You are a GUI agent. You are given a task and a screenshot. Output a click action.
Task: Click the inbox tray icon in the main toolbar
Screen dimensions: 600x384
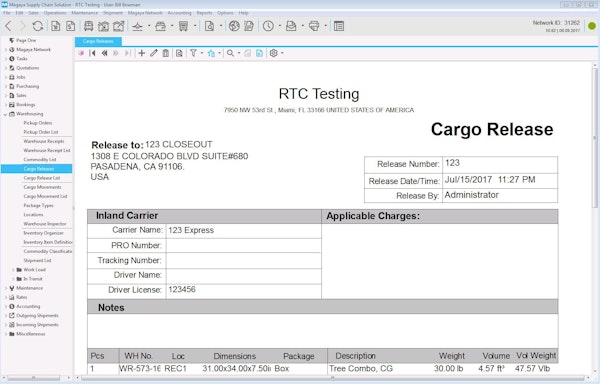[291, 26]
